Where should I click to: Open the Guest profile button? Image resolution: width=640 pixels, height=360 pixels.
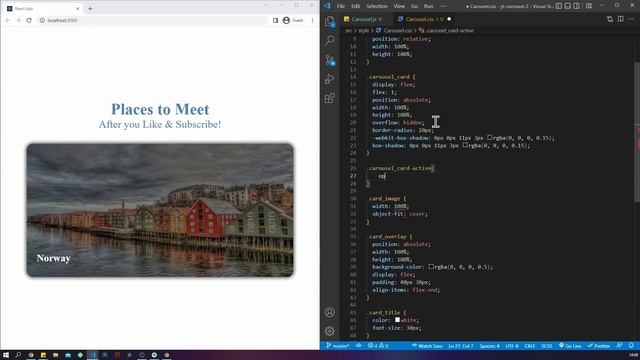[x=293, y=20]
